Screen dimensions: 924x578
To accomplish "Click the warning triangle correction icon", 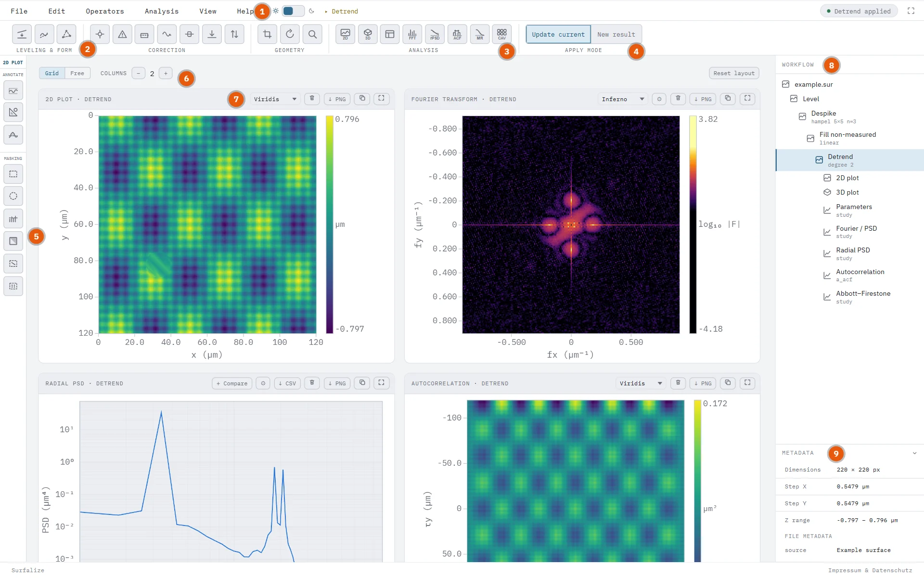I will pos(122,34).
